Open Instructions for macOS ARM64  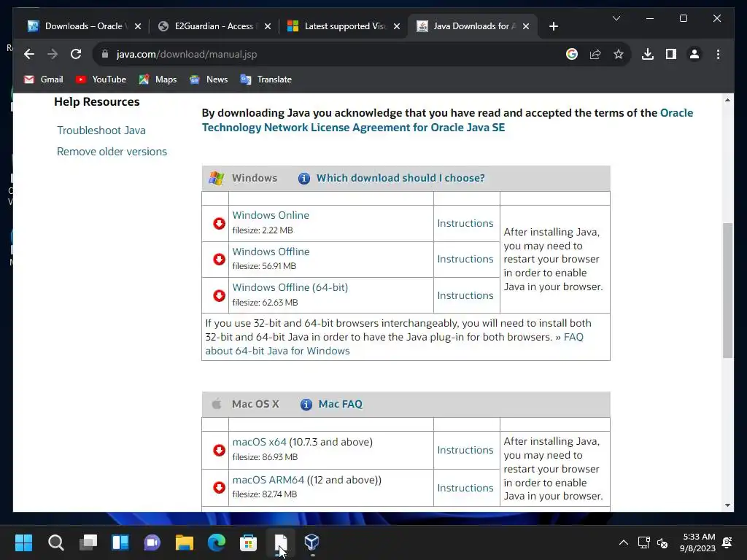pos(465,488)
